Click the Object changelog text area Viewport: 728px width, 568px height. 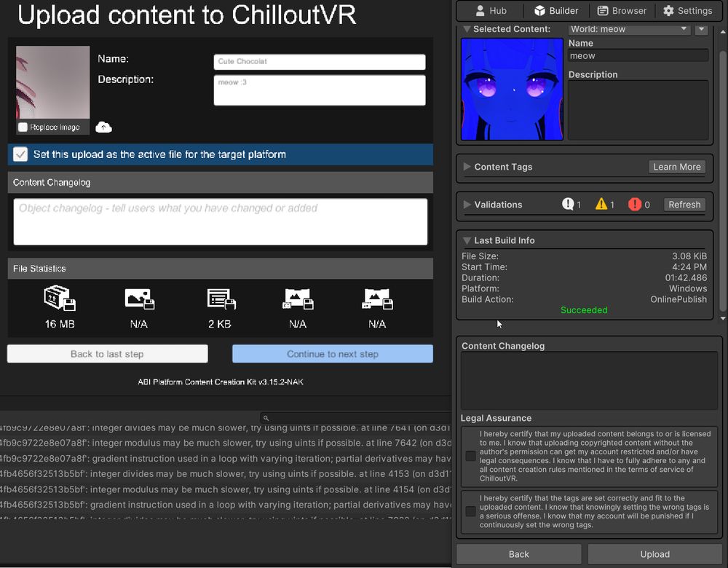tap(220, 221)
